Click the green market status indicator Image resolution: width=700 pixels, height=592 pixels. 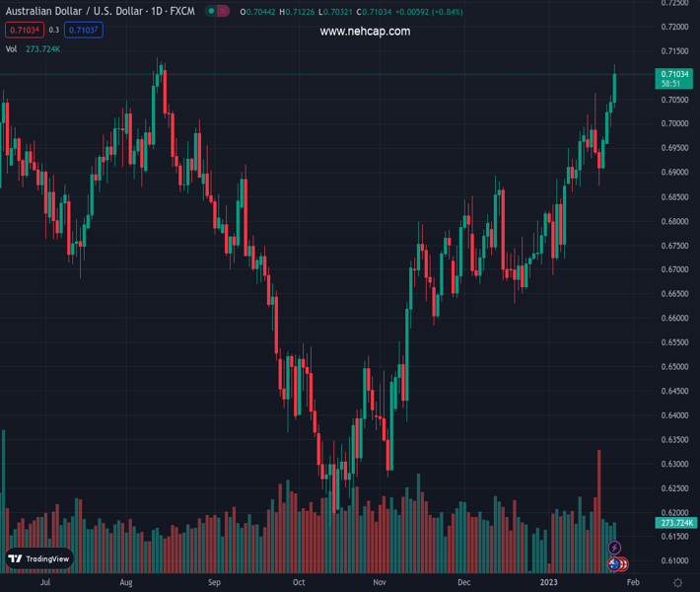coord(212,12)
